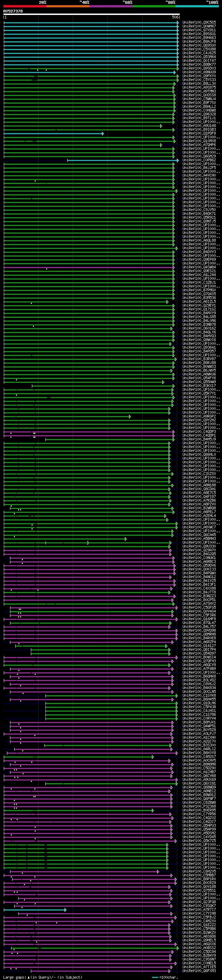Click UniRef100_C0HDW8 label
Screen dimensions: 222x980
coord(199,110)
